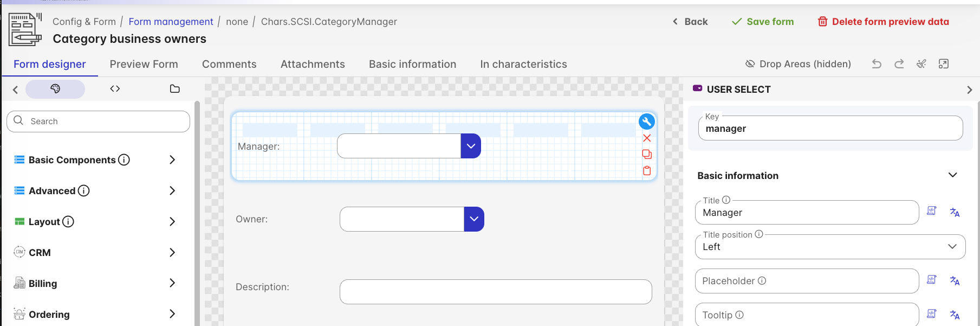The width and height of the screenshot is (980, 326).
Task: Open the Manager field dropdown arrow
Action: [x=471, y=146]
